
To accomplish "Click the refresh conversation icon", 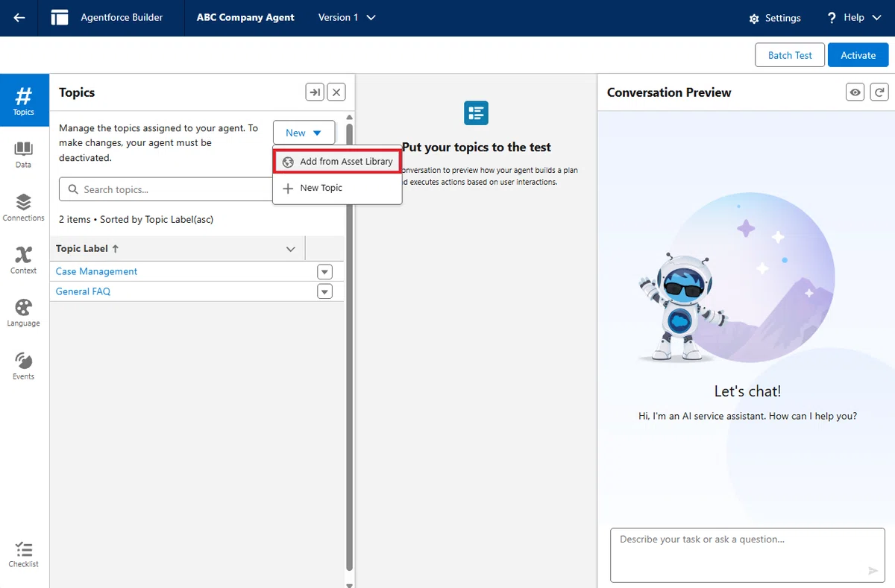I will click(x=880, y=92).
